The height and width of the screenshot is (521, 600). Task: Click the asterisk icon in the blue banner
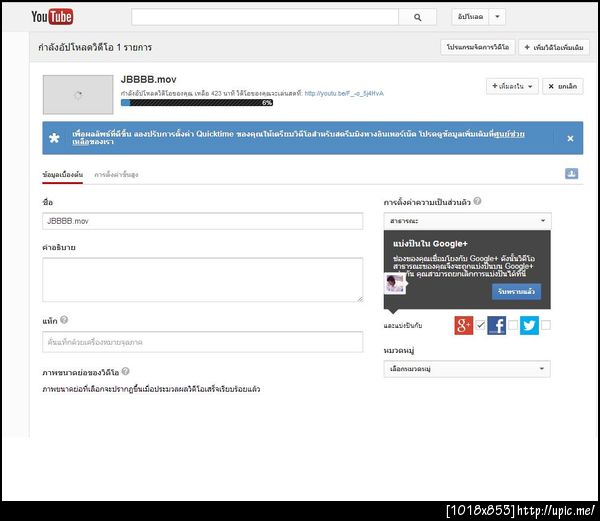[x=54, y=138]
